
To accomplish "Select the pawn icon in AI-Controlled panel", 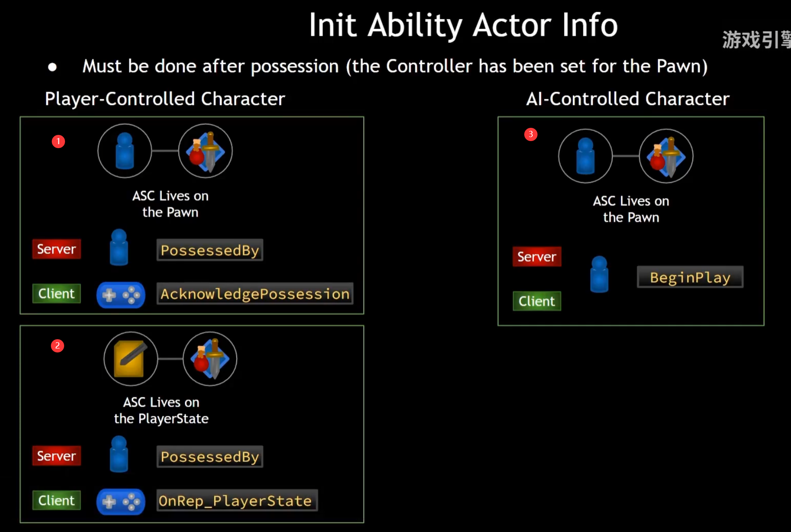I will tap(586, 156).
